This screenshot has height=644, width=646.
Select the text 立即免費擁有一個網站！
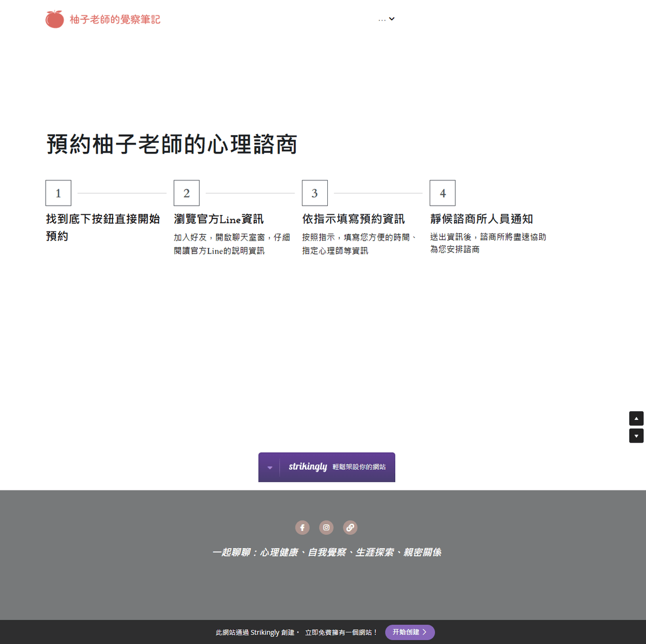click(x=341, y=632)
